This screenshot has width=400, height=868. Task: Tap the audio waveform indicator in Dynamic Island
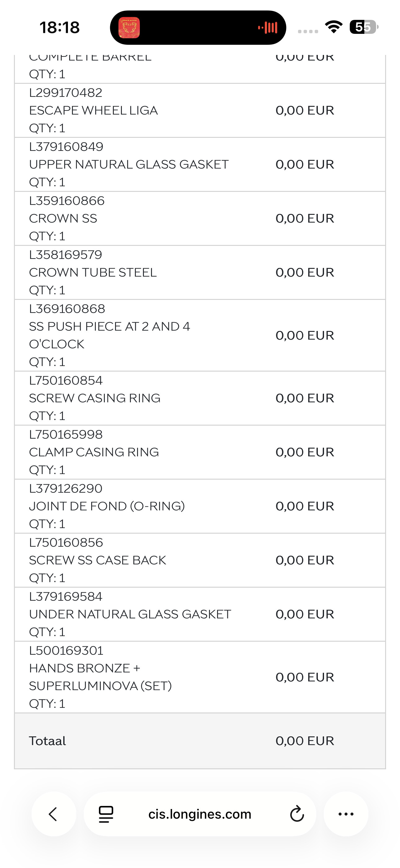(x=268, y=28)
